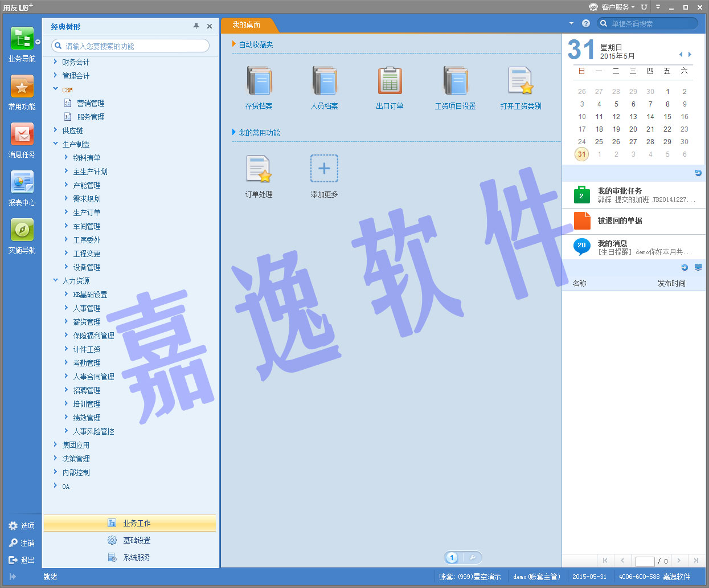Collapse sidebar with bottom-left arrow icon
The width and height of the screenshot is (709, 588).
click(13, 577)
